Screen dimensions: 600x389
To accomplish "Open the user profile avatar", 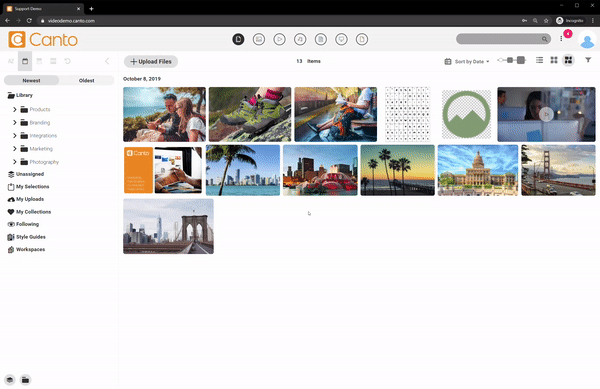I will (x=587, y=40).
